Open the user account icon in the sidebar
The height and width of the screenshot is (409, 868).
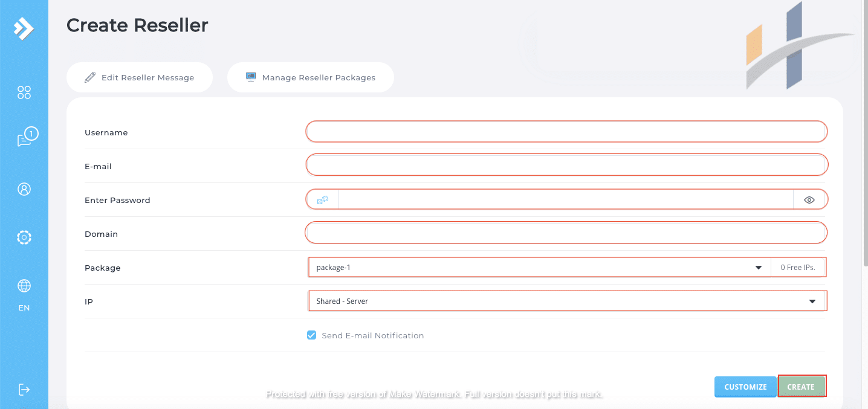(x=24, y=189)
